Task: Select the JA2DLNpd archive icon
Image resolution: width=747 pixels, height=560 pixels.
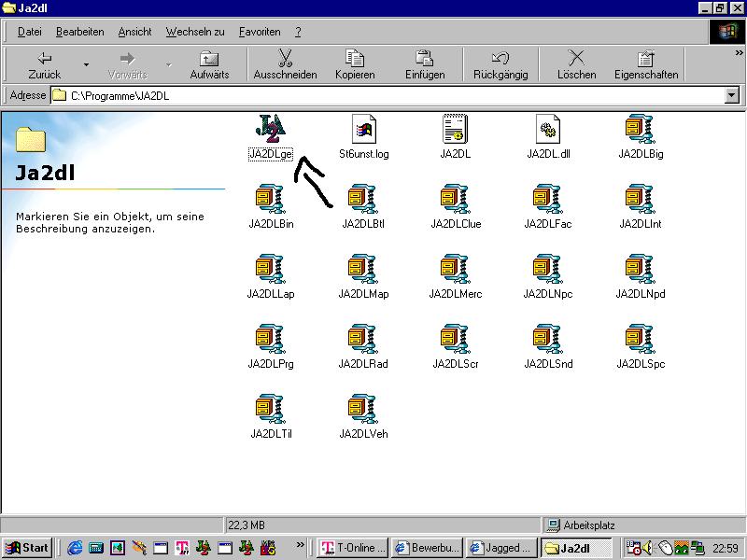Action: tap(641, 269)
